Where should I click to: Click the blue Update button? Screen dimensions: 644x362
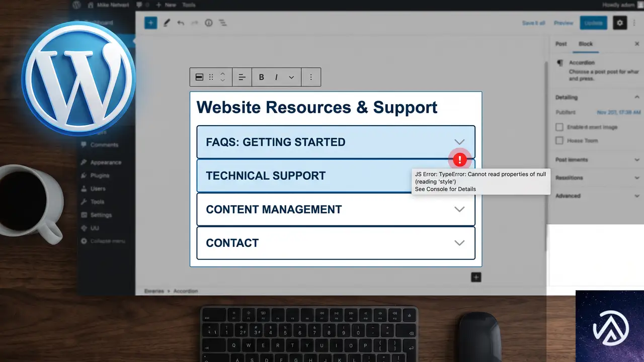pyautogui.click(x=594, y=23)
